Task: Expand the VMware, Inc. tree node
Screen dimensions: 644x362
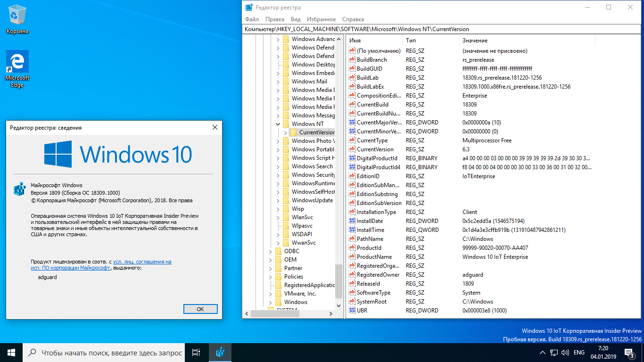Action: click(x=270, y=294)
